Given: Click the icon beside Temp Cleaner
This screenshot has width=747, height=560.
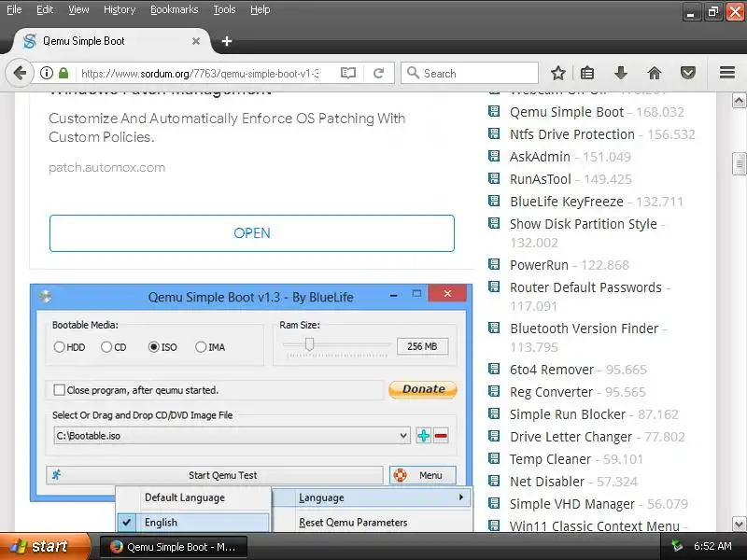Looking at the screenshot, I should coord(494,458).
